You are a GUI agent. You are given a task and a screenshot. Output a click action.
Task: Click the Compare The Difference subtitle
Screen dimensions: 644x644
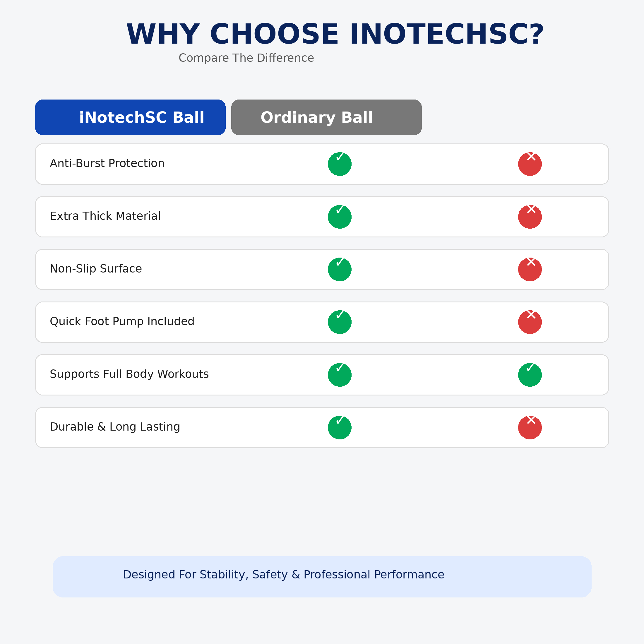(246, 58)
